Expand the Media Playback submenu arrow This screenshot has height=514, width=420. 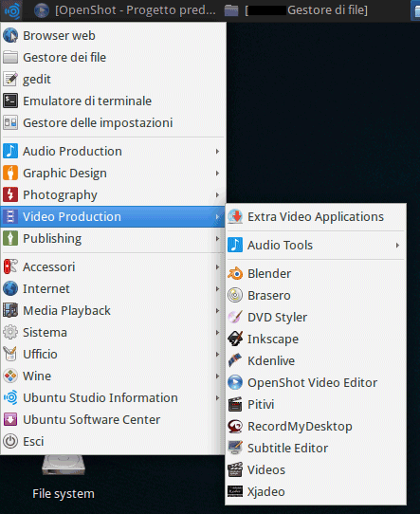[217, 310]
